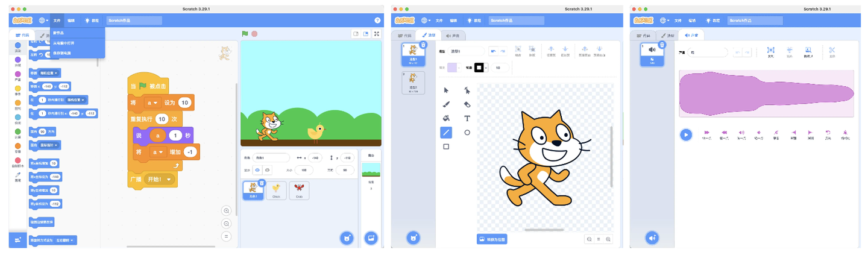Delete costume 1 with trash icon

[423, 45]
